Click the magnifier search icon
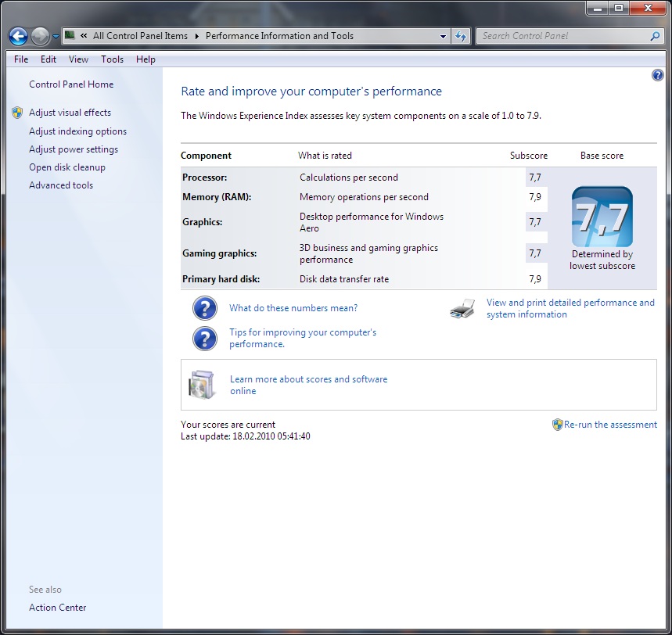 tap(655, 37)
